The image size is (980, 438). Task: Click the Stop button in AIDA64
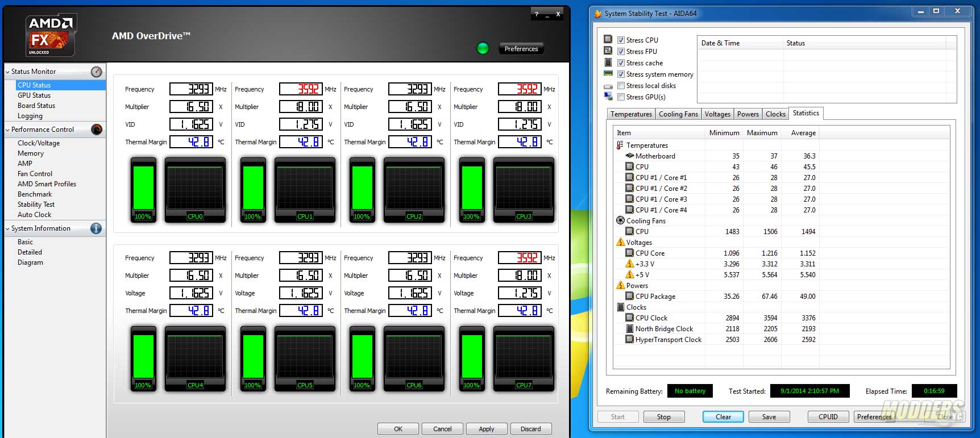tap(664, 417)
